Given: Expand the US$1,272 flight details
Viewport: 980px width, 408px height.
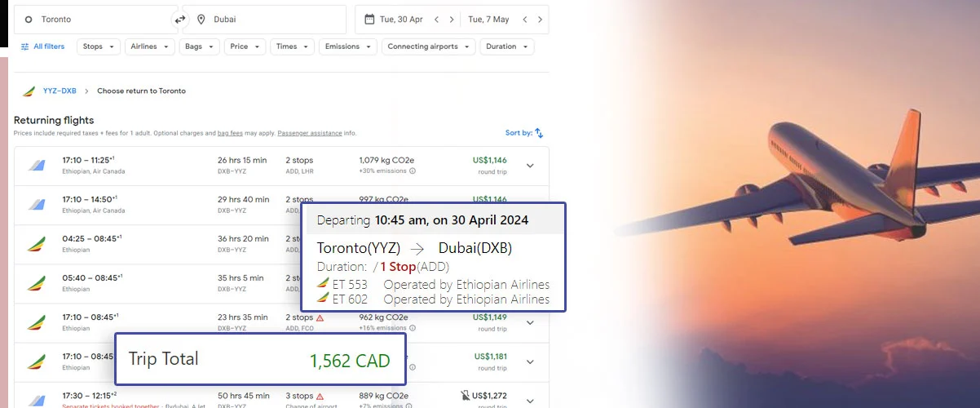Looking at the screenshot, I should pos(530,401).
